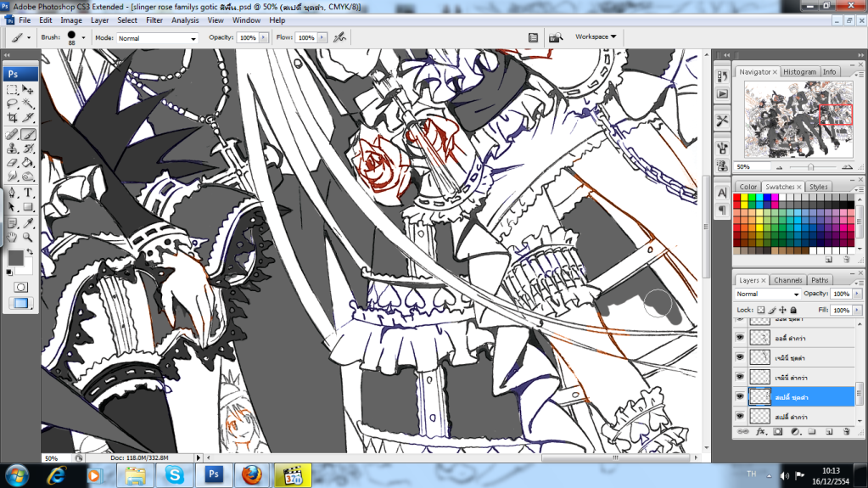The image size is (868, 488).
Task: Select the Smudge tool
Action: [x=12, y=177]
